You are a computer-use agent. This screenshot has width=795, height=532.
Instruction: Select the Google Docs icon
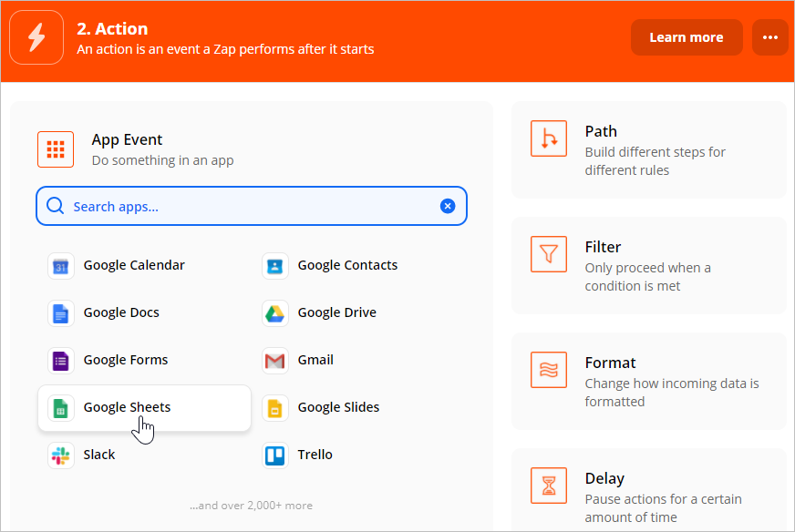61,313
